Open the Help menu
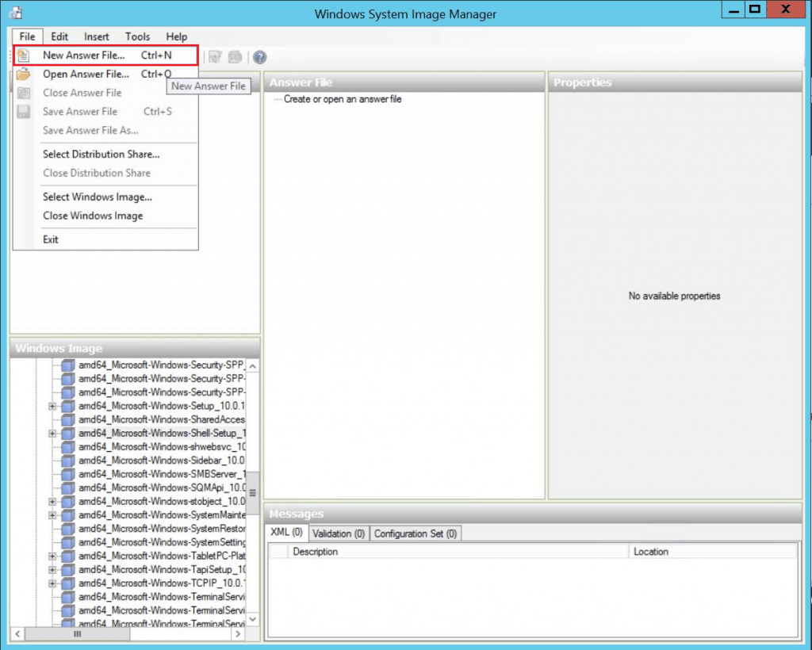Viewport: 812px width, 650px height. coord(177,36)
